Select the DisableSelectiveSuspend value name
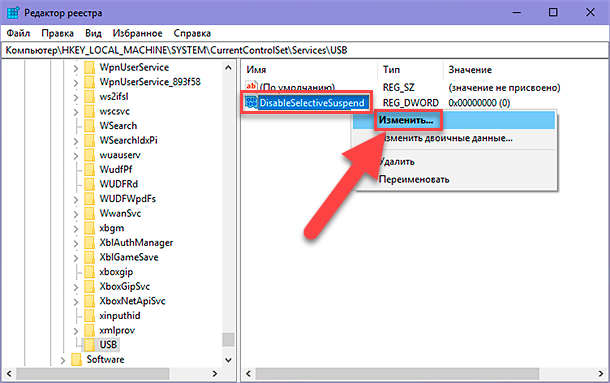This screenshot has height=383, width=610. click(x=312, y=103)
